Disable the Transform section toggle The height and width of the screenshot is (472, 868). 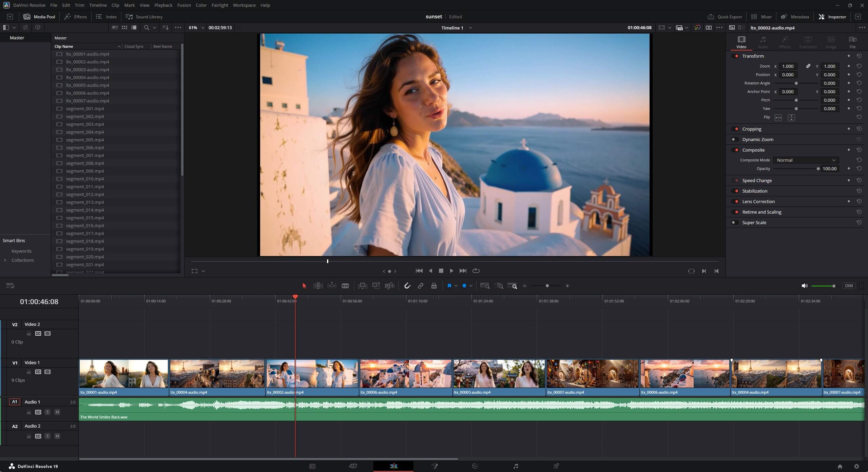click(735, 56)
